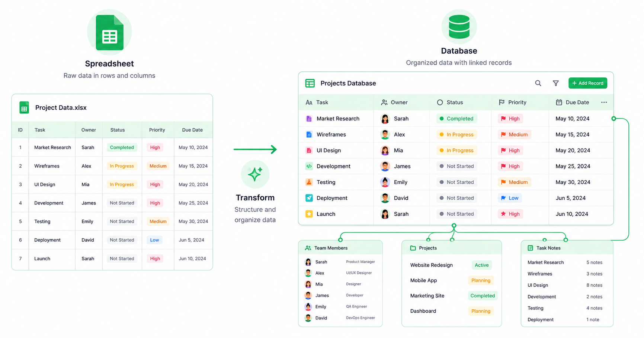Click the 'Testing' task cell in spreadsheet
644x338 pixels.
[42, 221]
